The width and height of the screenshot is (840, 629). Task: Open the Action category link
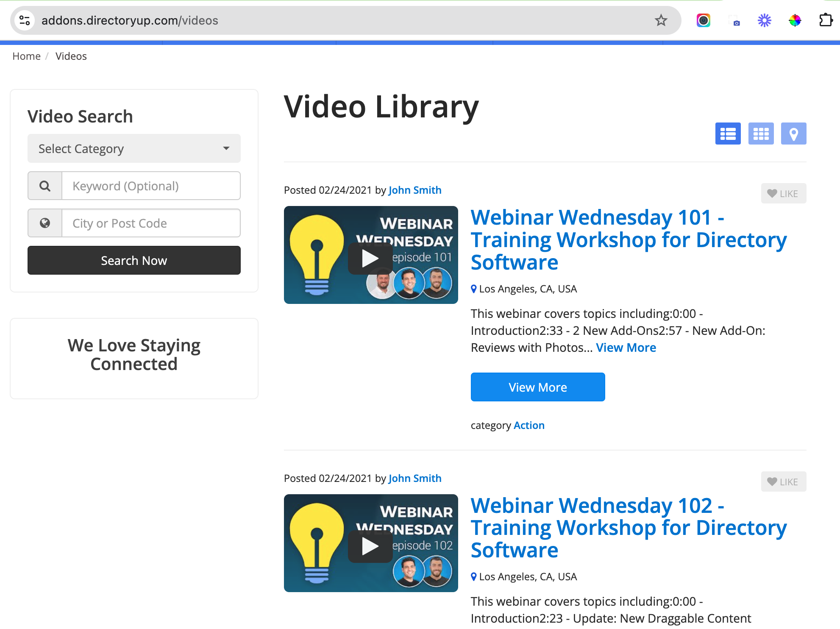pos(529,426)
